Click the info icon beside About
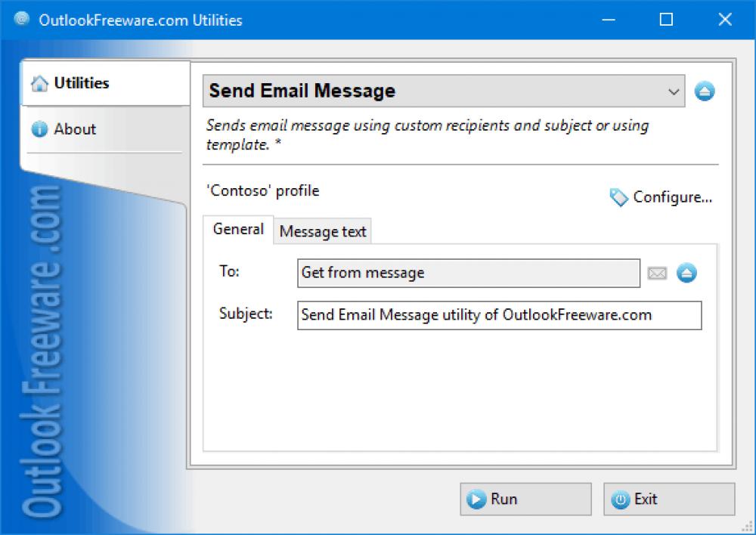The width and height of the screenshot is (756, 535). point(39,128)
